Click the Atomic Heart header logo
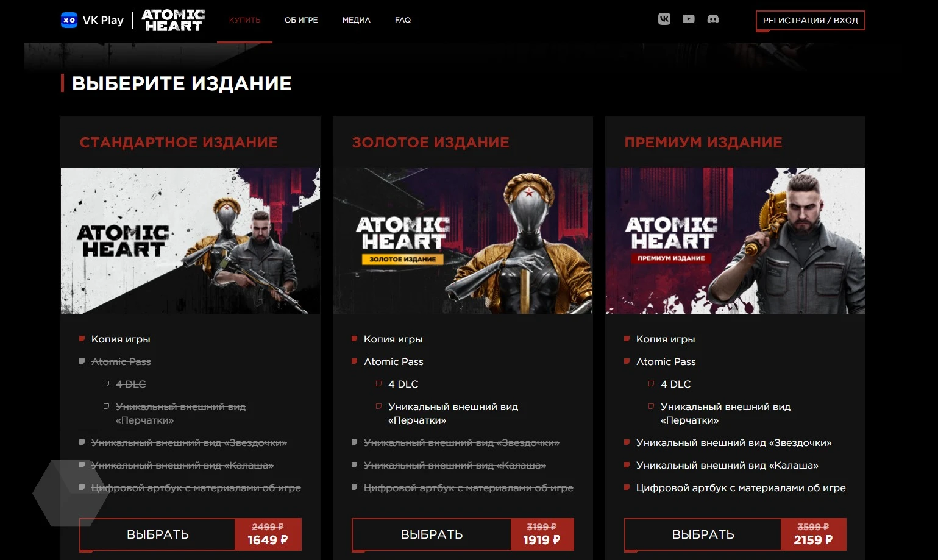Image resolution: width=938 pixels, height=560 pixels. tap(174, 20)
